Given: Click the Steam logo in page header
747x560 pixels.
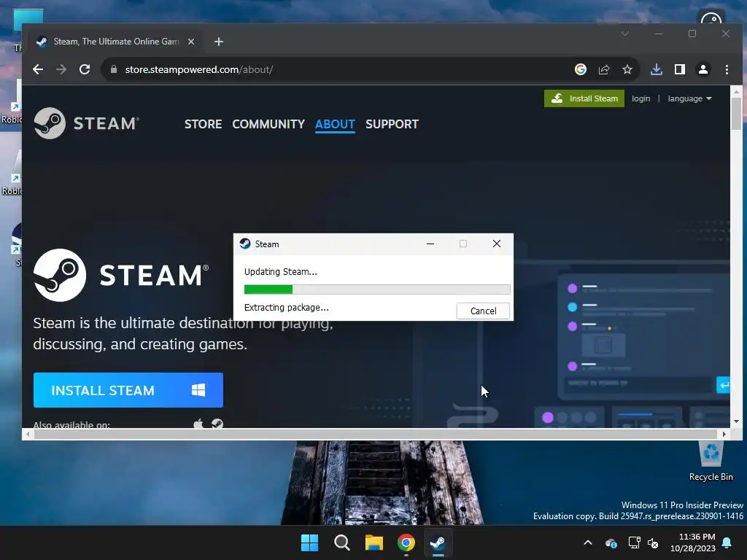Looking at the screenshot, I should click(87, 123).
